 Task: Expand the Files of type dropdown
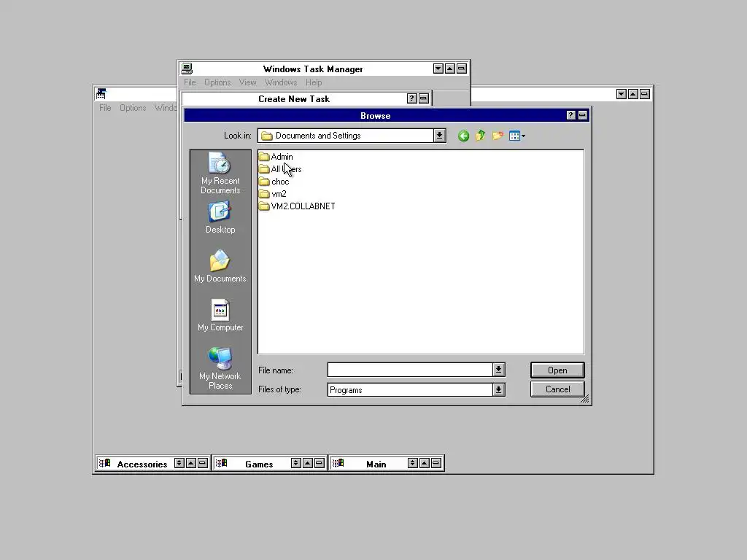coord(498,389)
